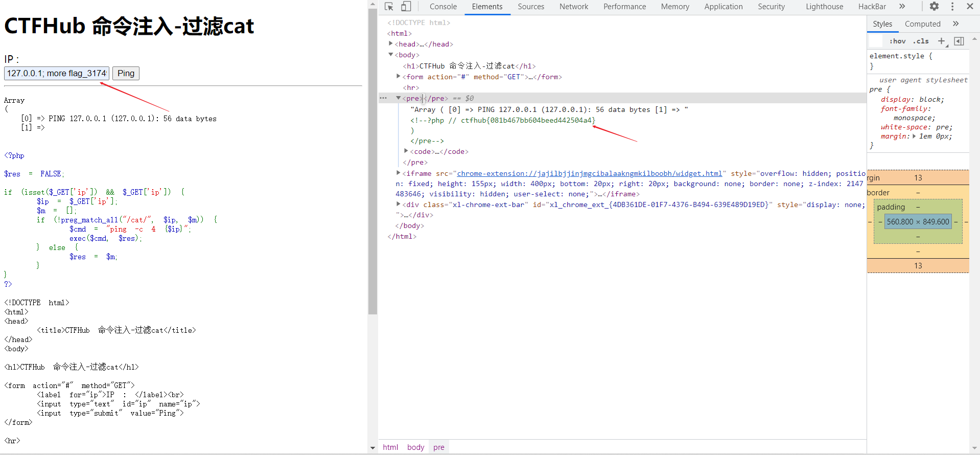Image resolution: width=980 pixels, height=455 pixels.
Task: Select html in the breadcrumb bar
Action: click(390, 447)
